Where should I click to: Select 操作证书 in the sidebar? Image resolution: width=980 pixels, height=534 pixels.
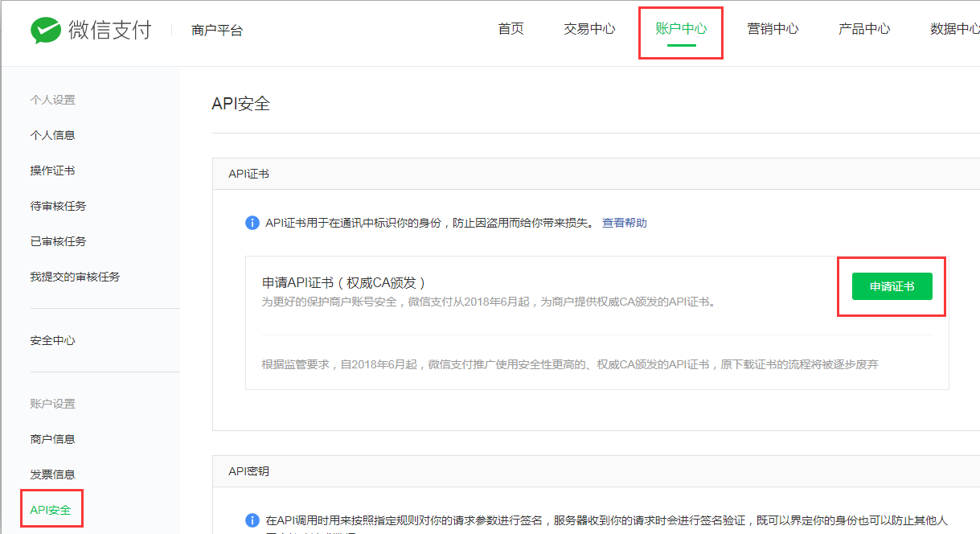52,170
